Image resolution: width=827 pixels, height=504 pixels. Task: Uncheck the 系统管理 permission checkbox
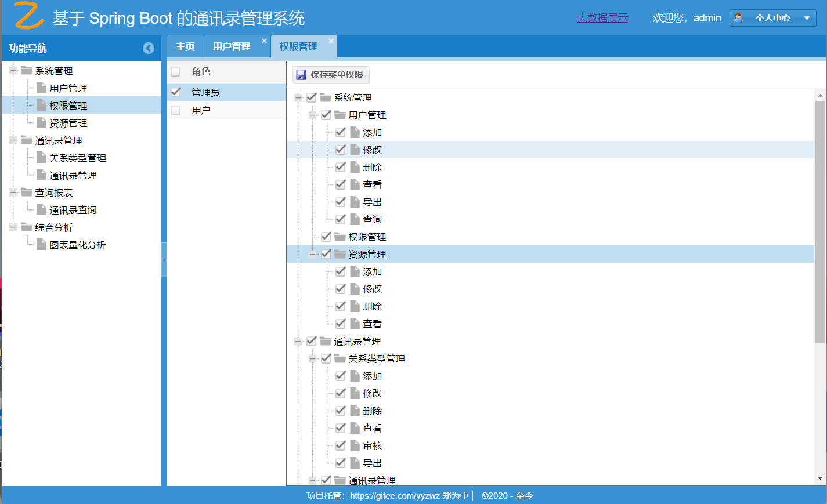[312, 97]
